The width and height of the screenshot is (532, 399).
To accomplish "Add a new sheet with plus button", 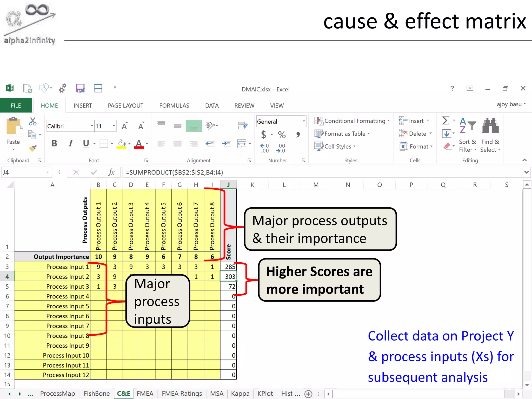I will pos(308,394).
